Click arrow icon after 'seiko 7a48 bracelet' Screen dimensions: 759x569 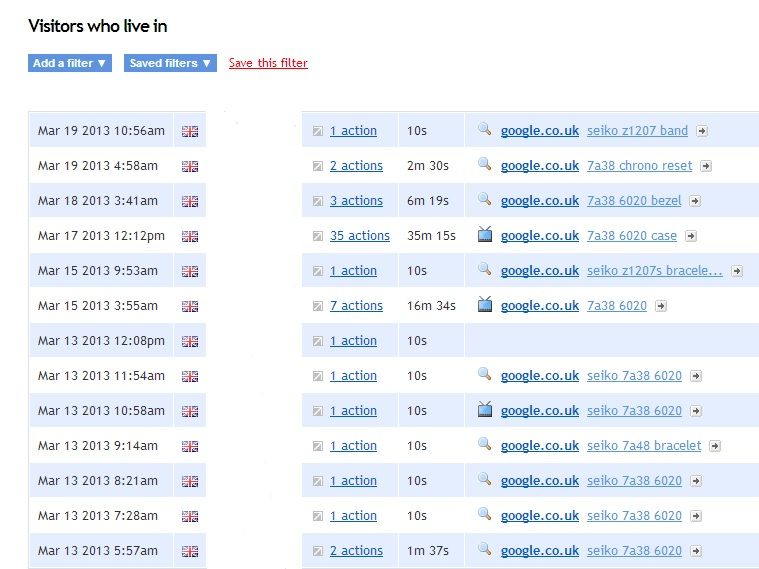point(715,446)
